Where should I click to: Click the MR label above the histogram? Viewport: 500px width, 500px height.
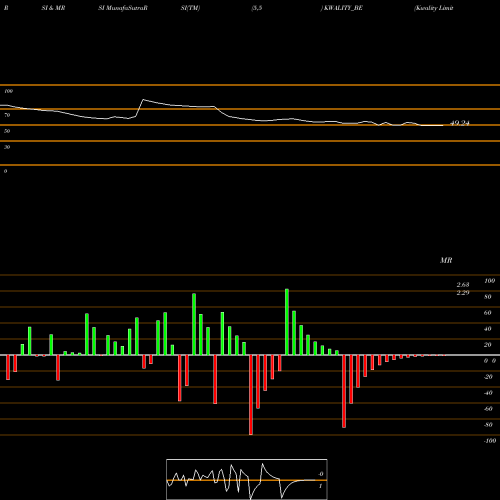[x=446, y=260]
